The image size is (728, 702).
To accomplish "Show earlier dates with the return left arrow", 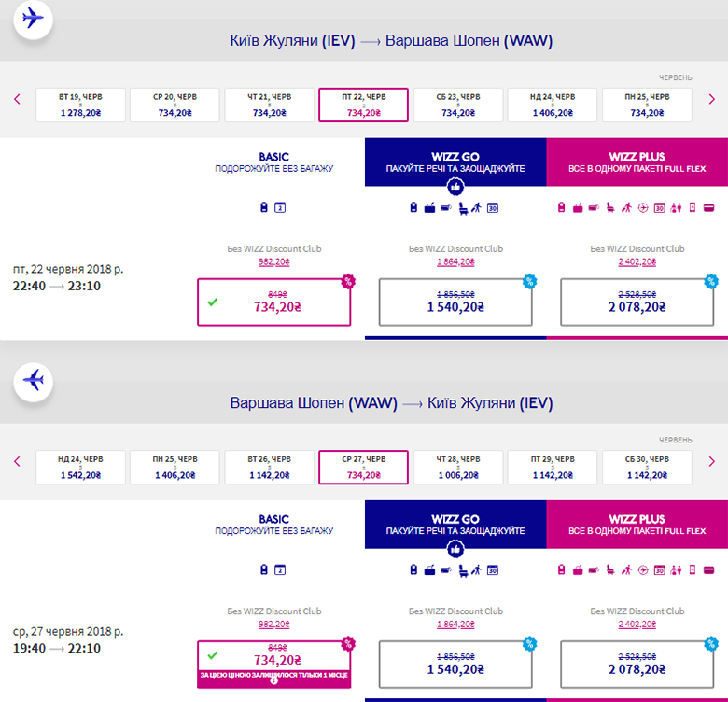I will [x=17, y=461].
